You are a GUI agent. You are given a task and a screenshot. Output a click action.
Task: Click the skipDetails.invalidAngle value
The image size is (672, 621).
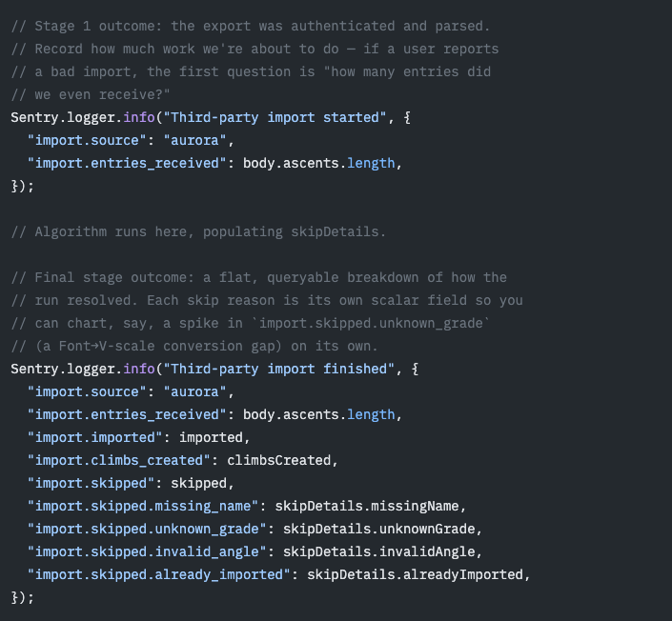click(378, 551)
